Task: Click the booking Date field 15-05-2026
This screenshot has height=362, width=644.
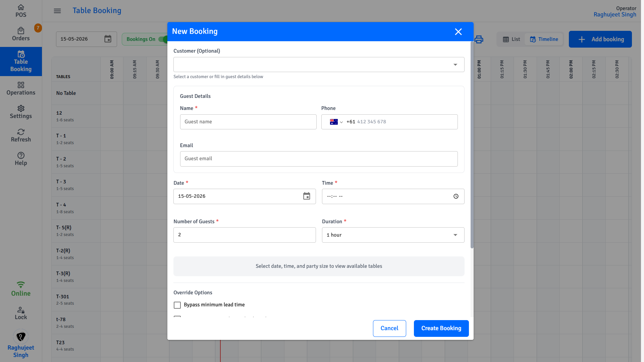Action: pyautogui.click(x=244, y=196)
